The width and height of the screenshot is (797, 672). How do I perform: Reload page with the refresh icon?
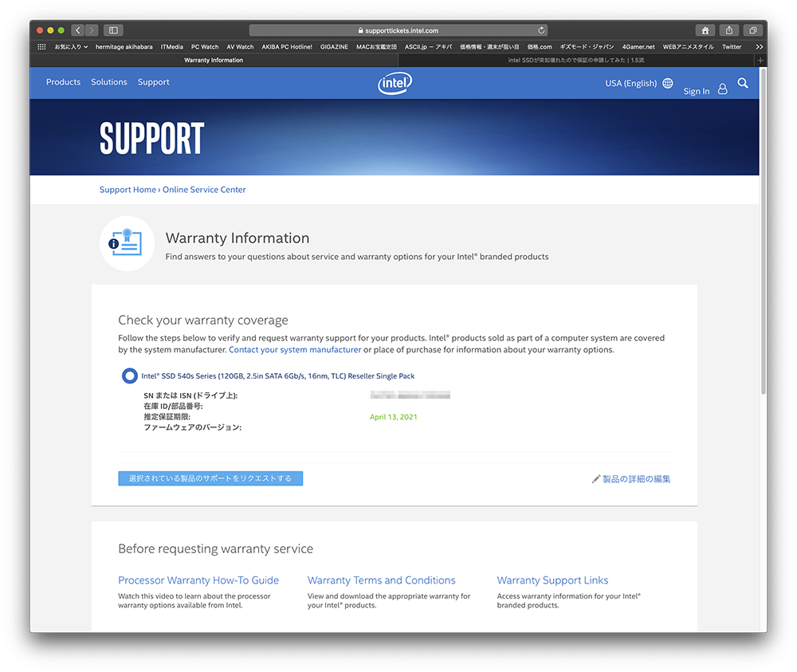541,30
